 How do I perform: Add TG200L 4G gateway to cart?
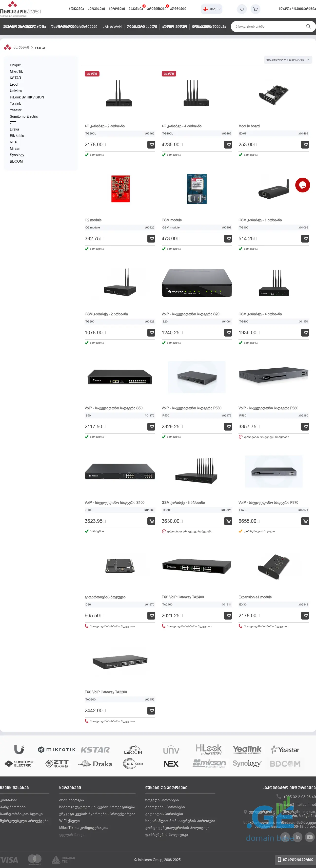(151, 145)
